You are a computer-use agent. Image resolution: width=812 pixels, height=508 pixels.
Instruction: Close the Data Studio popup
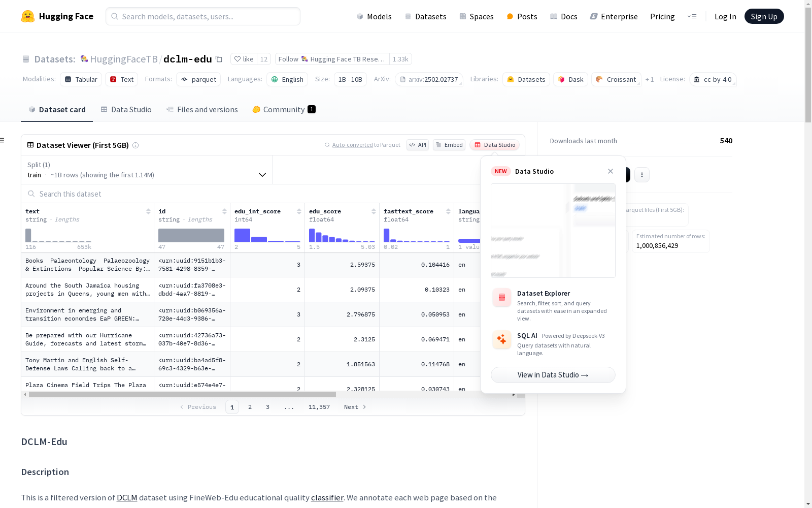(x=611, y=171)
